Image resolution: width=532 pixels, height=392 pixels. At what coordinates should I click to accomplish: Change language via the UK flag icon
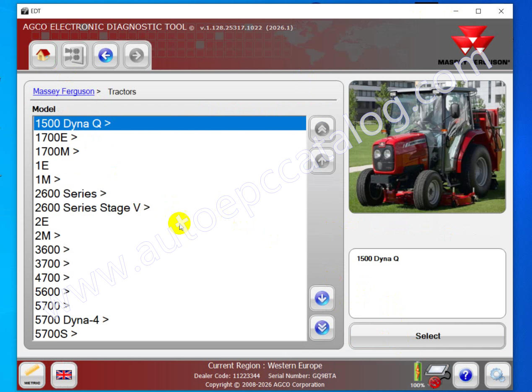click(64, 374)
